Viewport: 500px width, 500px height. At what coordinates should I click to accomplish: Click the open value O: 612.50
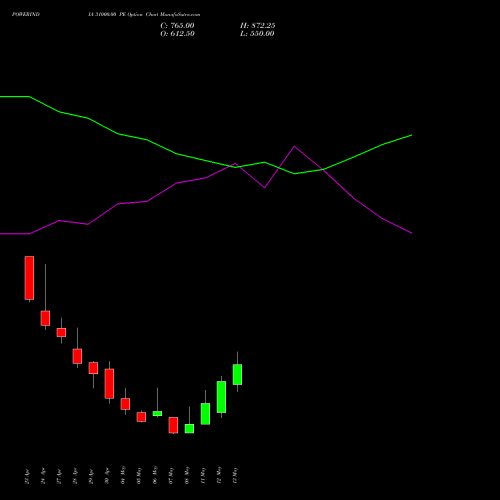177,34
